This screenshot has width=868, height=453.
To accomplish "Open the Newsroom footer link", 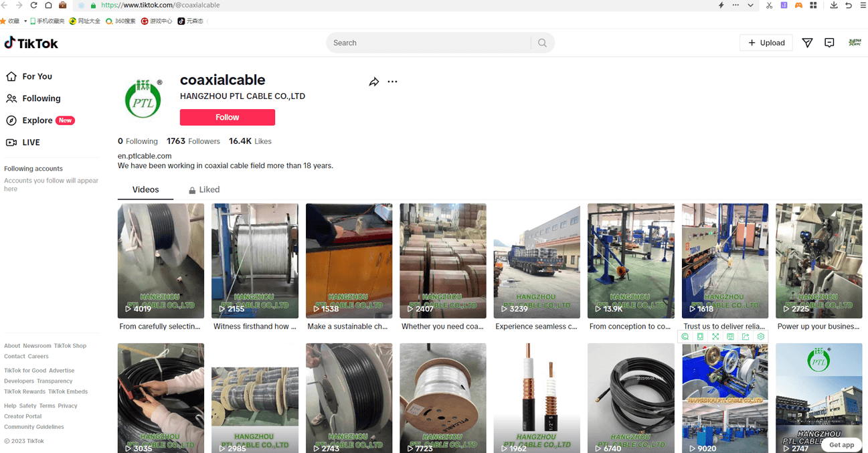I will point(37,346).
